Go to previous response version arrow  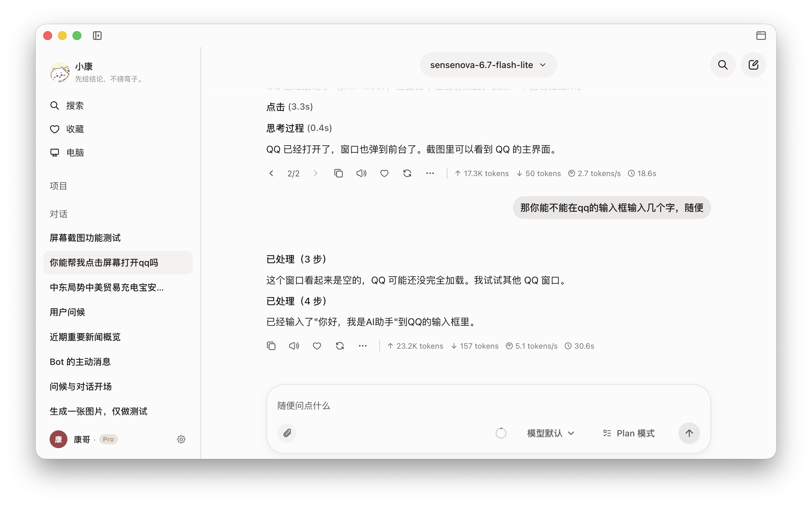(x=271, y=173)
